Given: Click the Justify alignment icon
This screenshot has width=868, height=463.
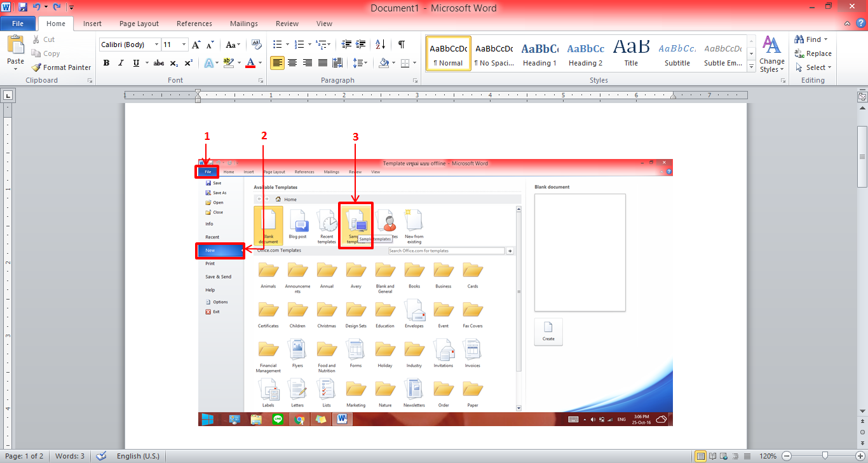Looking at the screenshot, I should pos(323,63).
